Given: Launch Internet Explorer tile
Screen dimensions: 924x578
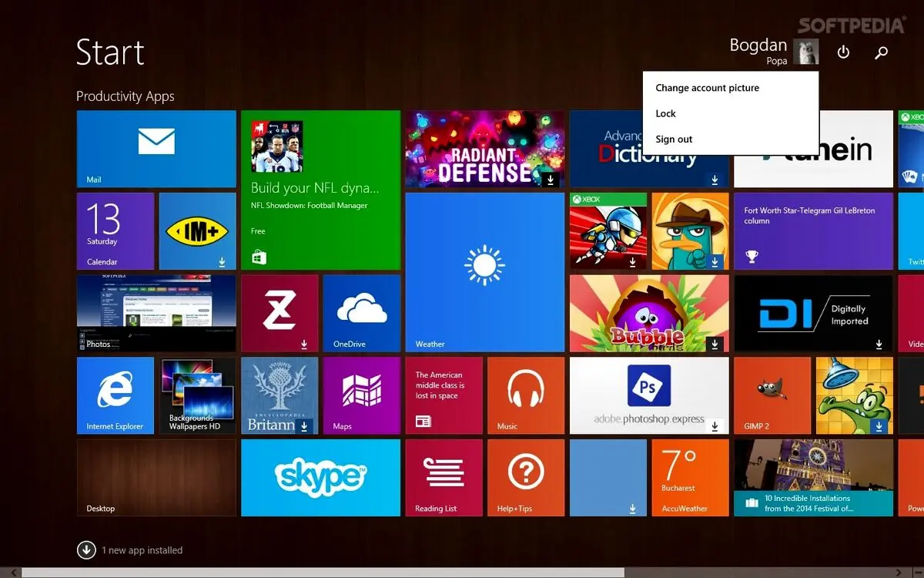Looking at the screenshot, I should pos(115,395).
